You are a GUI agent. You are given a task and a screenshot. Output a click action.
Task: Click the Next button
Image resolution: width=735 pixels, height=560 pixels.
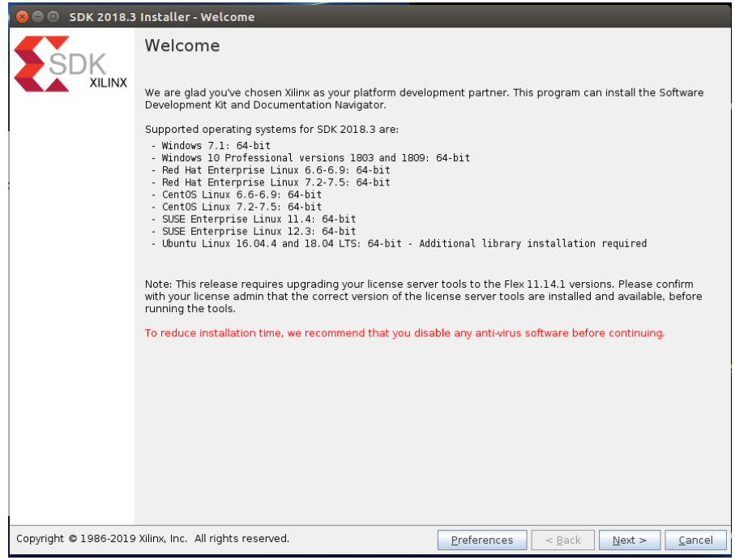[629, 540]
